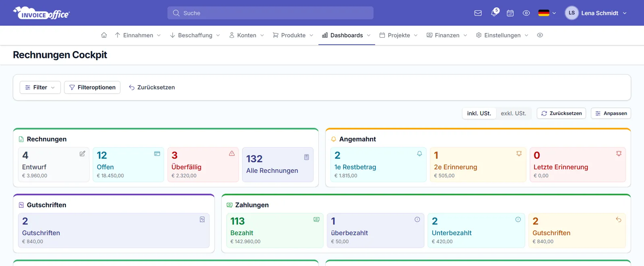This screenshot has width=644, height=266.
Task: Select the inkl. USt. option
Action: (479, 113)
